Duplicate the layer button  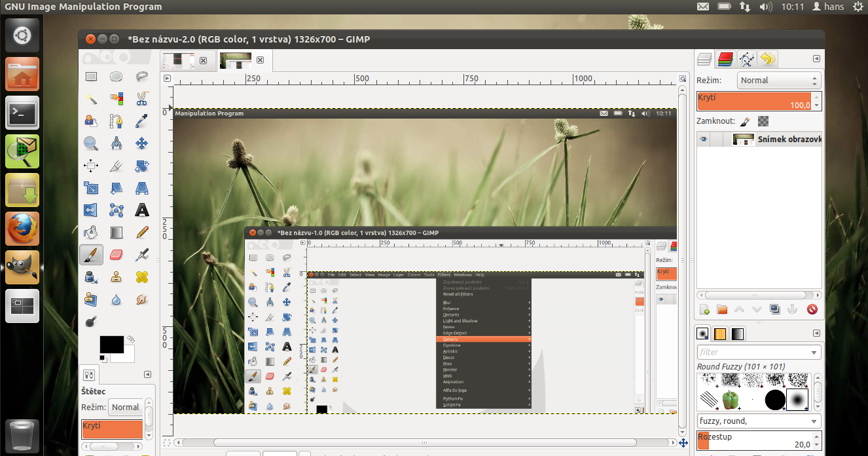pyautogui.click(x=775, y=309)
